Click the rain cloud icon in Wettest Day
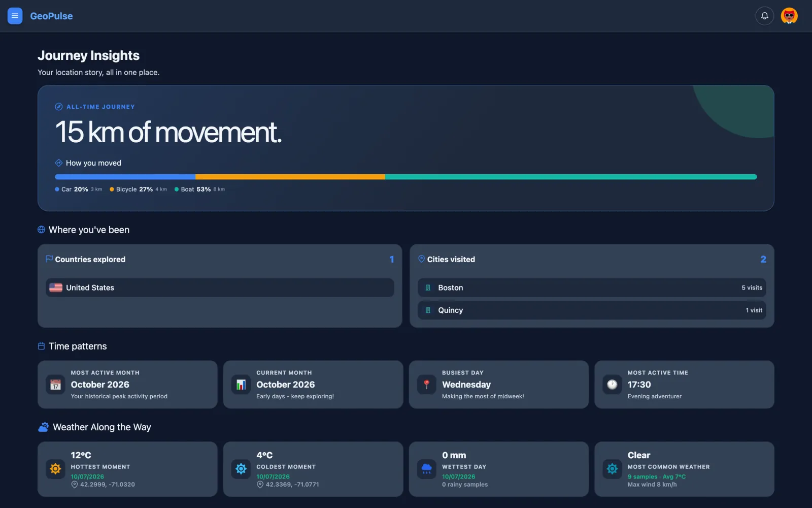 point(427,469)
